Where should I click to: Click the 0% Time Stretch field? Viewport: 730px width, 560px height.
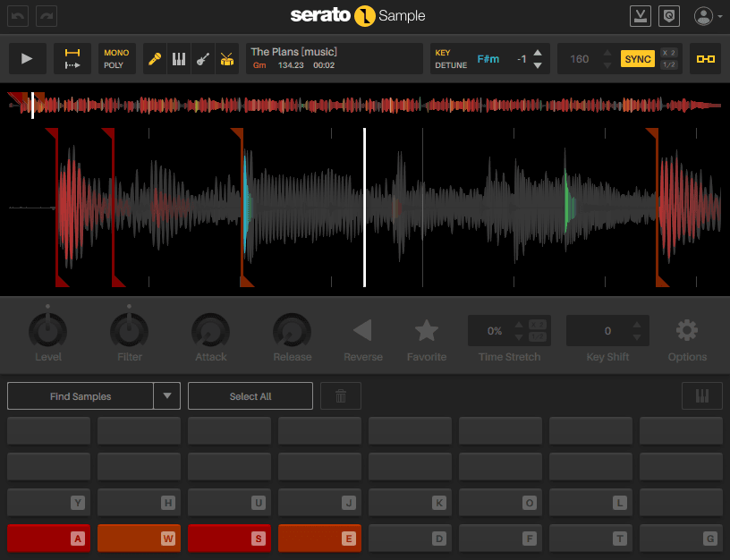coord(495,331)
